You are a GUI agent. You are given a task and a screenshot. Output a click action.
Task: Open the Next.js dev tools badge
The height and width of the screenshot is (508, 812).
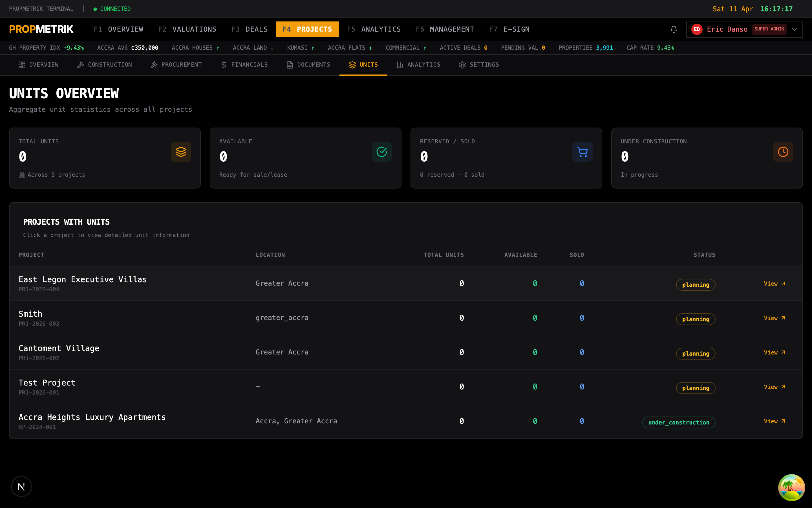coord(21,486)
